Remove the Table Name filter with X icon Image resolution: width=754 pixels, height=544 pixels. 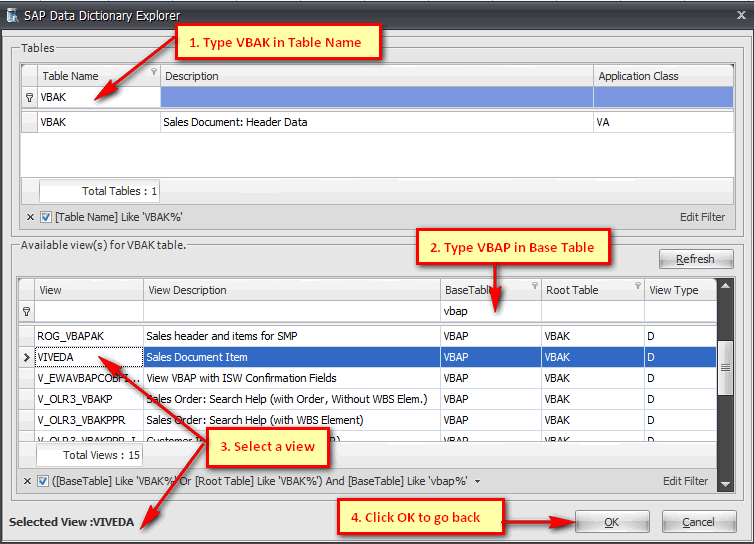point(29,217)
